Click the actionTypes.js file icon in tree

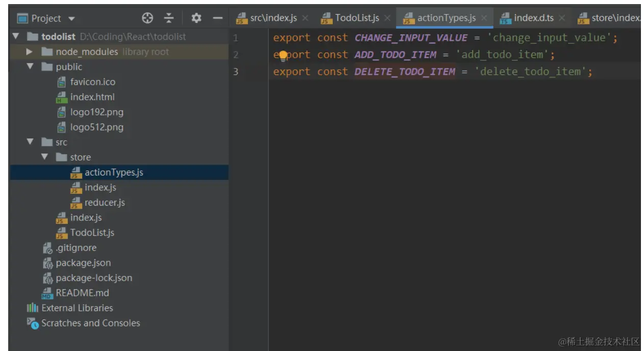pyautogui.click(x=76, y=172)
